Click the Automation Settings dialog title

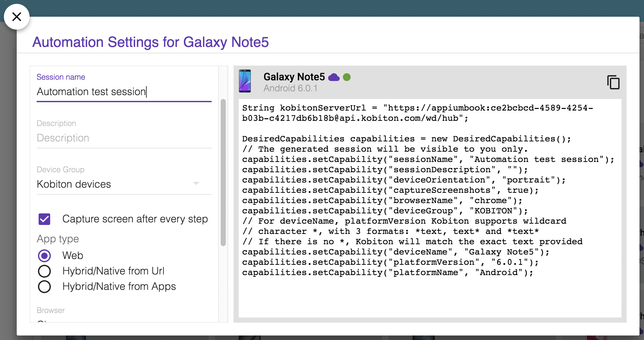click(x=150, y=42)
